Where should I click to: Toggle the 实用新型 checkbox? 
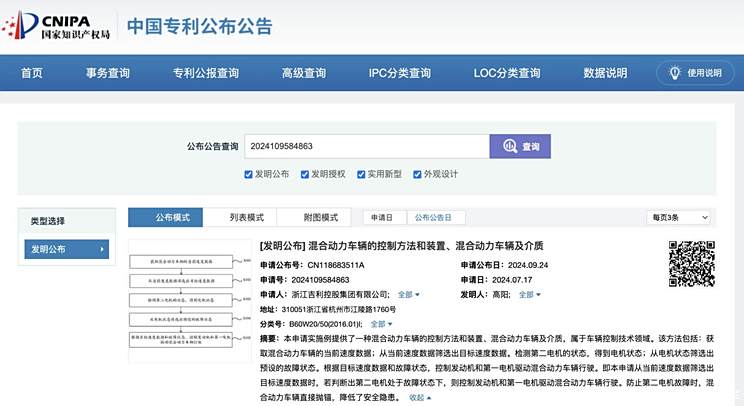pos(360,174)
